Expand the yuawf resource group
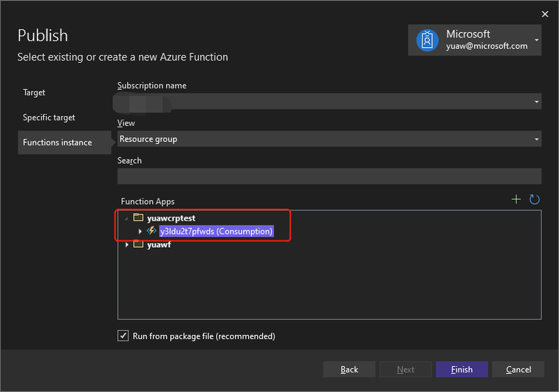Viewport: 559px width, 392px height. [x=127, y=244]
